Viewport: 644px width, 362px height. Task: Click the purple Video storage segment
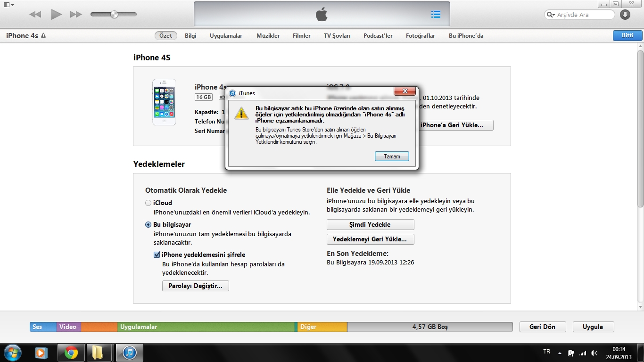[x=68, y=327]
